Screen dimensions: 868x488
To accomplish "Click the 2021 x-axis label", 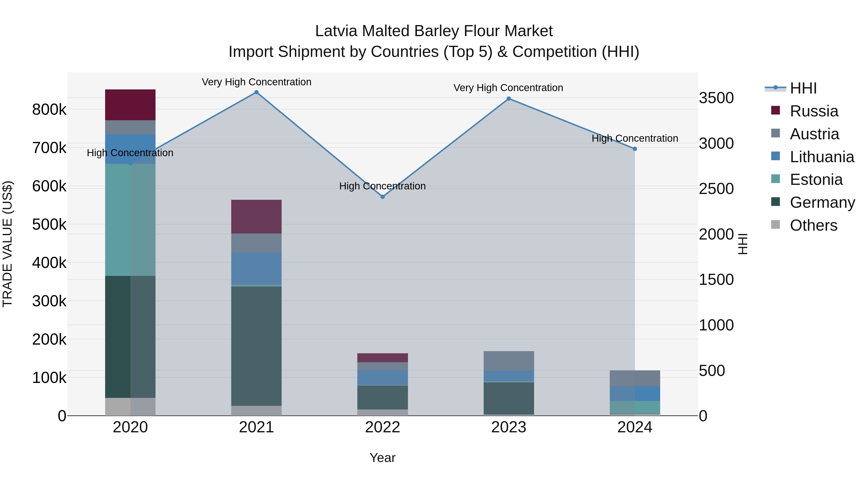I will pos(257,427).
